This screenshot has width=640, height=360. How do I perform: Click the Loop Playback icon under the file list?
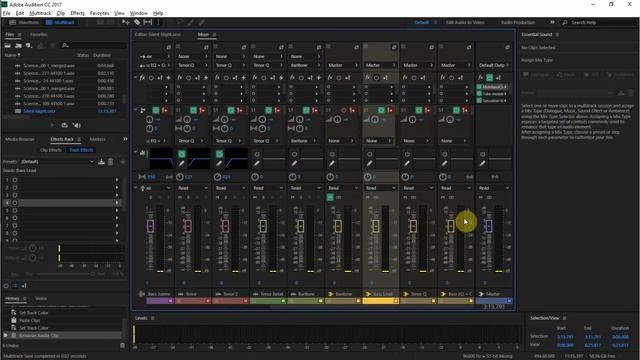pos(64,125)
